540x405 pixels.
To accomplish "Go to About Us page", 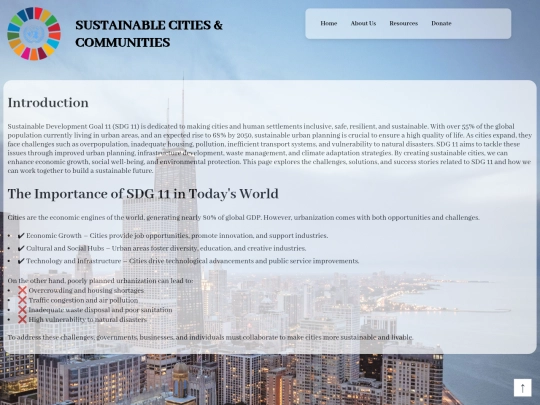I will (x=363, y=23).
